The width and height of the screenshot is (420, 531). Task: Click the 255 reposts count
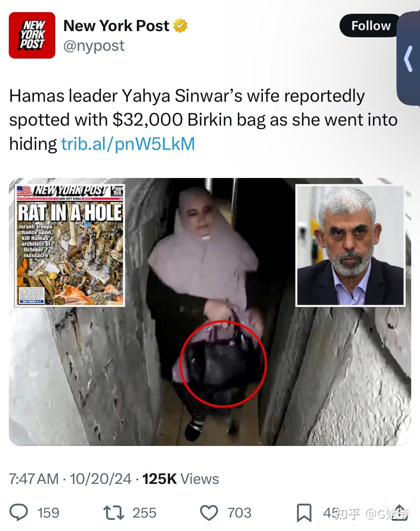coord(144,513)
